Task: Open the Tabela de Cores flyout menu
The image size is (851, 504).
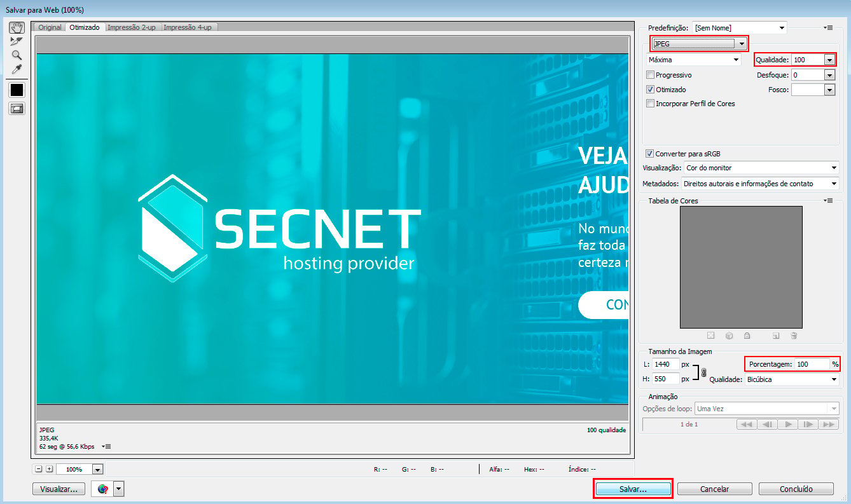Action: pyautogui.click(x=827, y=201)
